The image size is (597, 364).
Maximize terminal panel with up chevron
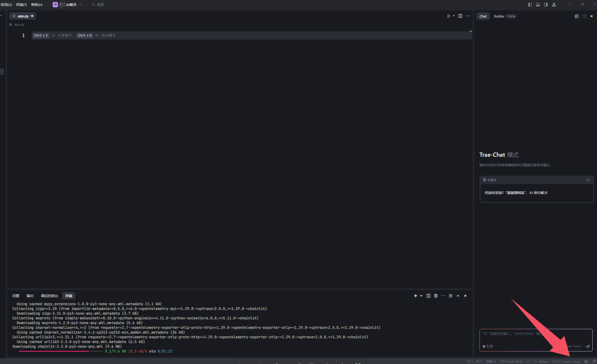(458, 296)
